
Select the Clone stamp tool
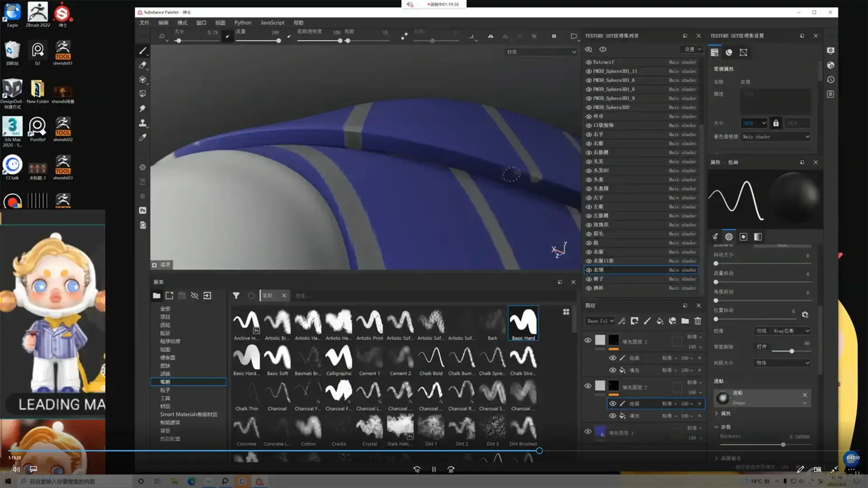pyautogui.click(x=142, y=123)
